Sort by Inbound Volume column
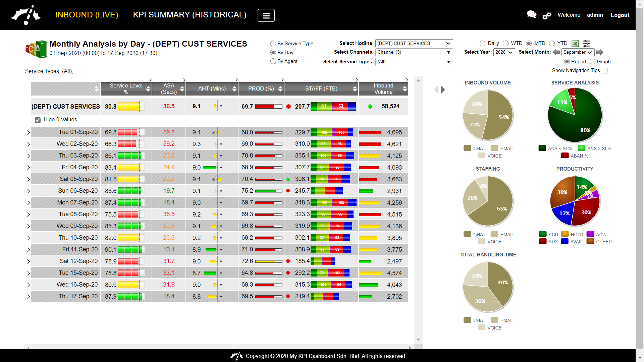 pyautogui.click(x=405, y=89)
